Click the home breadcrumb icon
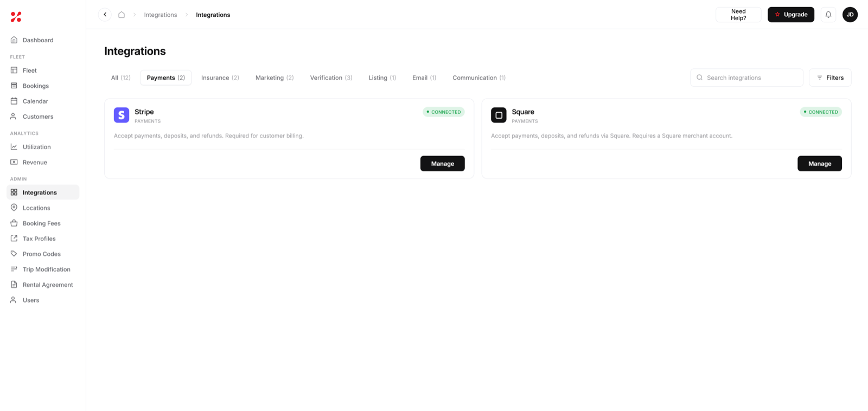The image size is (868, 411). (122, 15)
